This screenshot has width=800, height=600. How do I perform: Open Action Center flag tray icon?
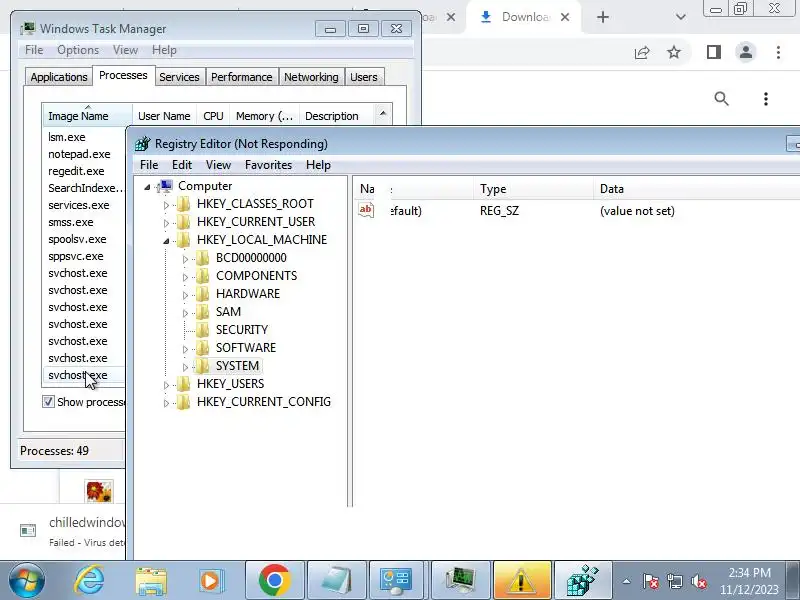click(651, 581)
